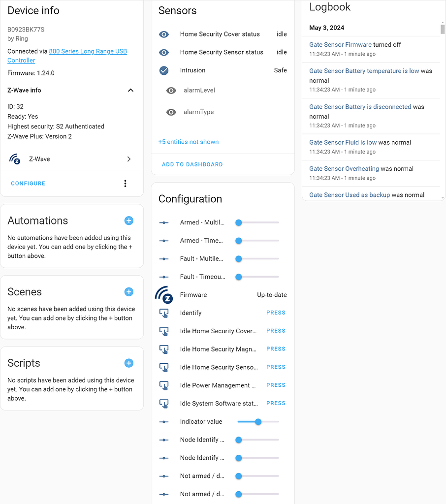Expand Z-Wave details via right chevron
The image size is (446, 504).
[128, 158]
